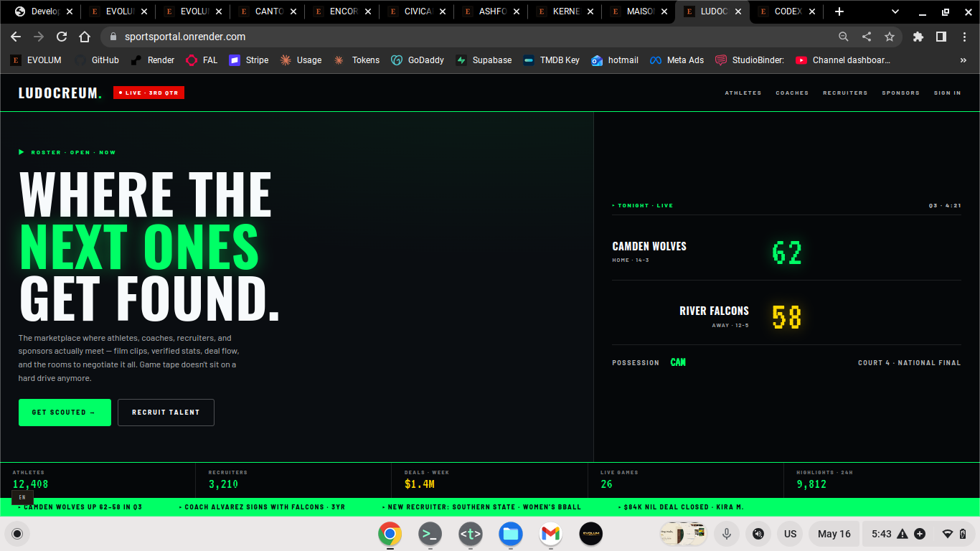
Task: Show more bookmarks with the chevron
Action: 963,60
